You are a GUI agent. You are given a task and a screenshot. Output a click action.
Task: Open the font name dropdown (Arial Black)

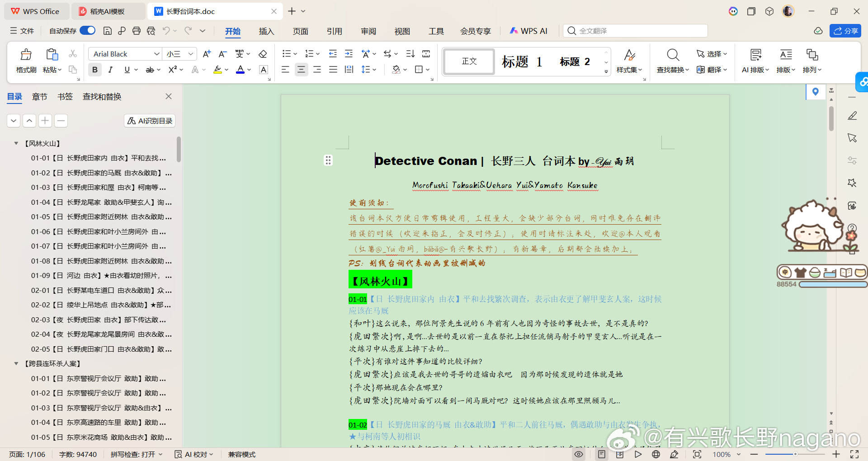(157, 54)
